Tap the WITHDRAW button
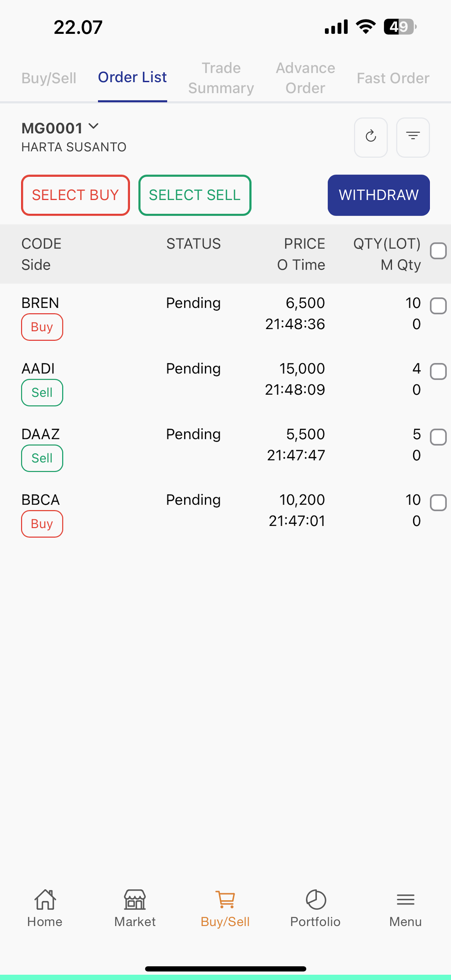The width and height of the screenshot is (451, 980). (x=378, y=195)
